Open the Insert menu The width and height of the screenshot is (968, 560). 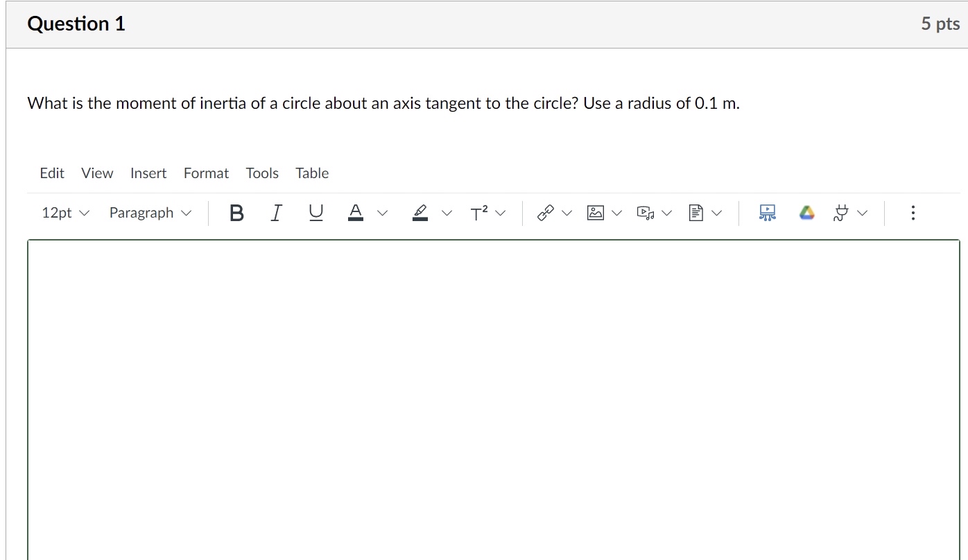coord(148,173)
